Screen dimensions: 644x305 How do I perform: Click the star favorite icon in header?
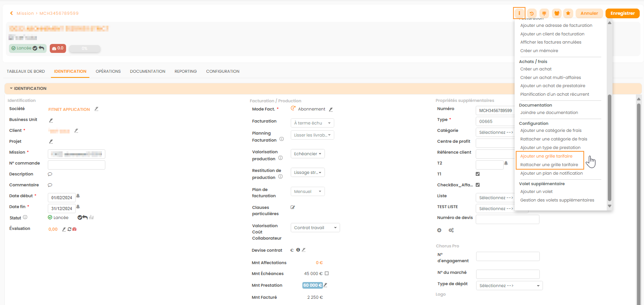point(568,13)
